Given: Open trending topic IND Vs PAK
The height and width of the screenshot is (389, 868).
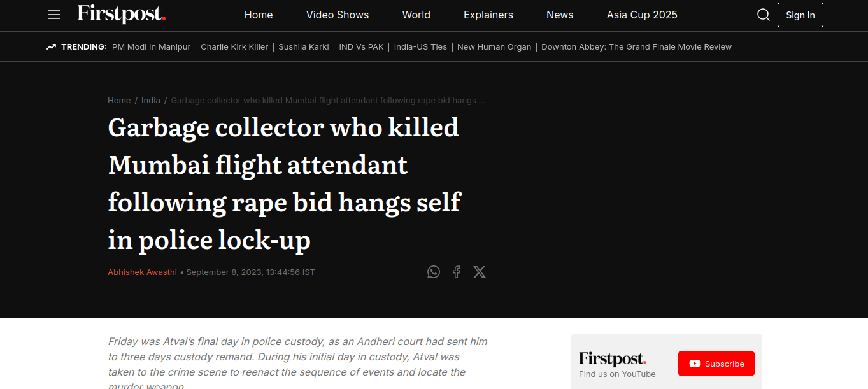Looking at the screenshot, I should 361,47.
